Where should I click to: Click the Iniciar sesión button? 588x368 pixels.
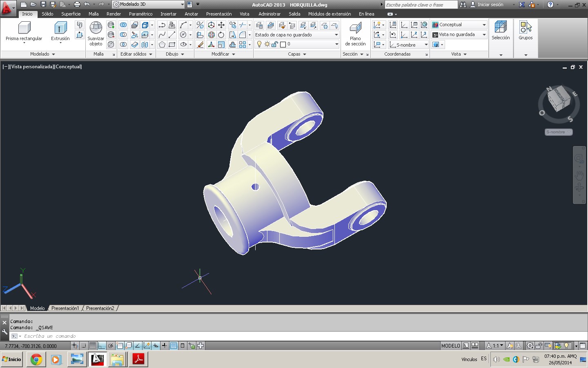(x=490, y=4)
